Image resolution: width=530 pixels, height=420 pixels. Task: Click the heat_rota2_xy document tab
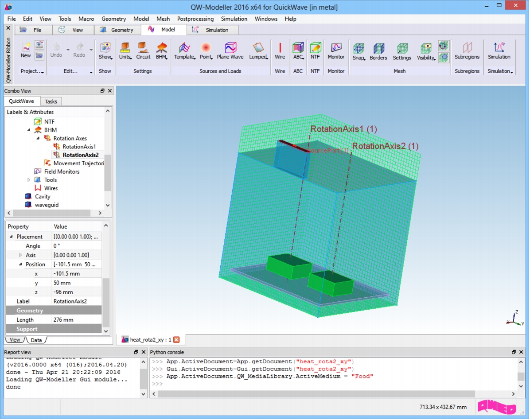[x=151, y=339]
